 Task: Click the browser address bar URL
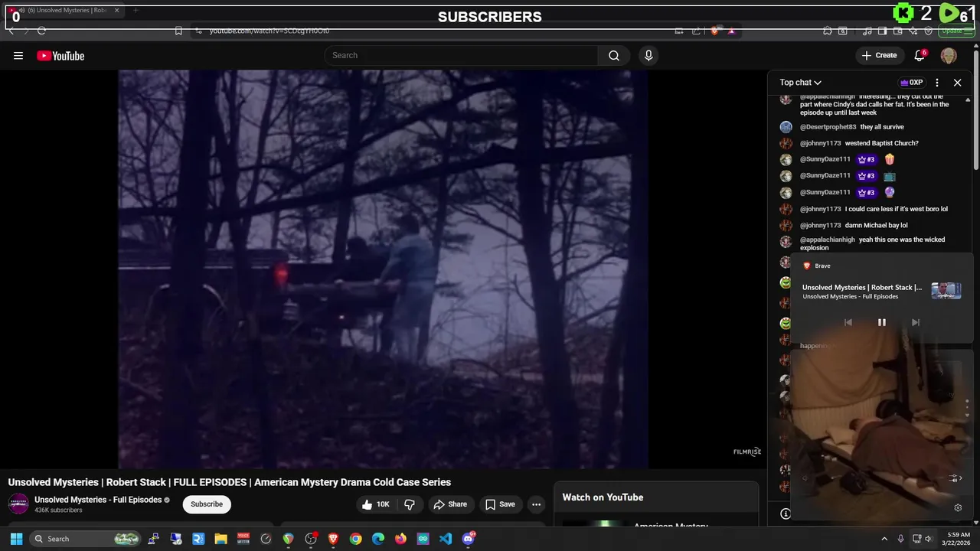[269, 31]
